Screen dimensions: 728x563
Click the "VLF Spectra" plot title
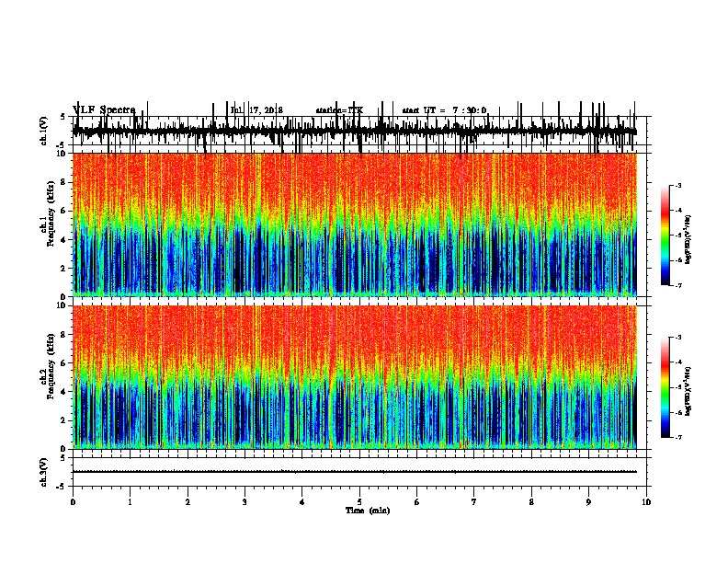pyautogui.click(x=104, y=110)
